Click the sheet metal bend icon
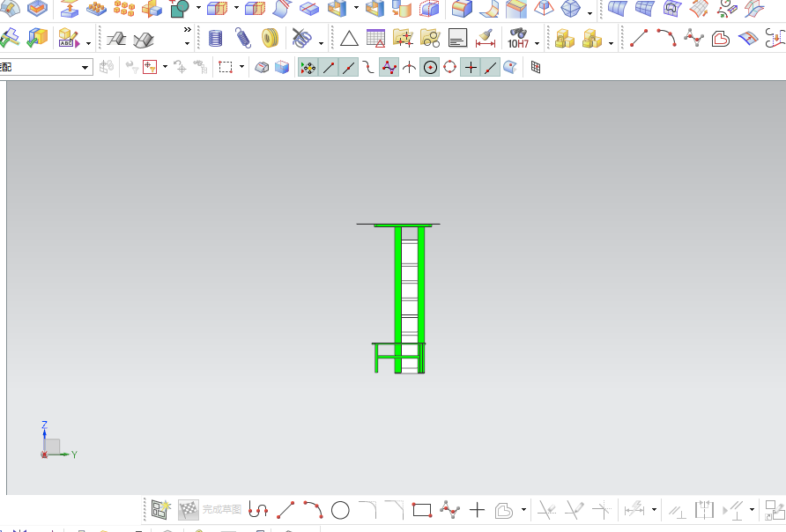Screen dimensions: 786x532 (116, 39)
